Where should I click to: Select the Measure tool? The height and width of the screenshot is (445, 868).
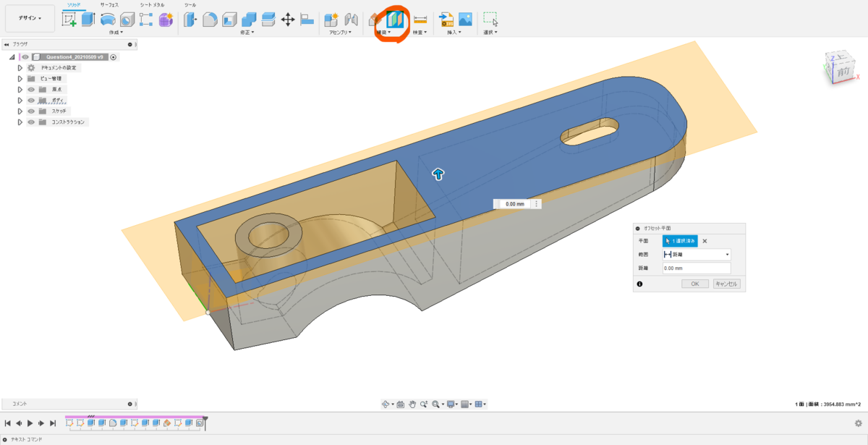tap(420, 20)
